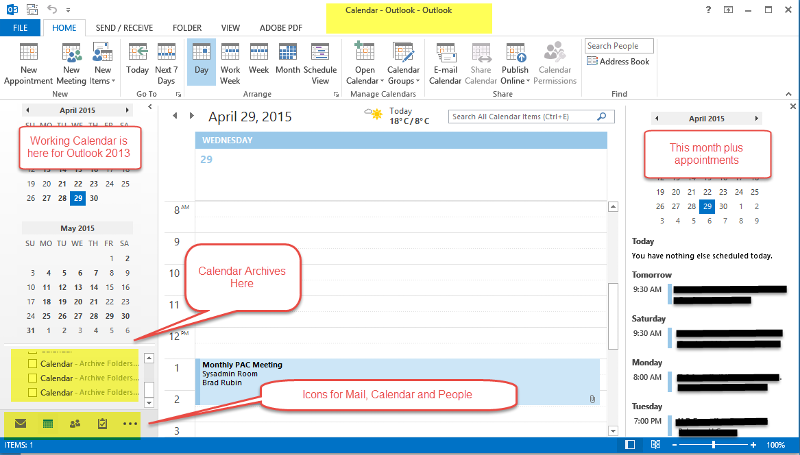
Task: Select April 28 in left calendar
Action: (x=62, y=198)
